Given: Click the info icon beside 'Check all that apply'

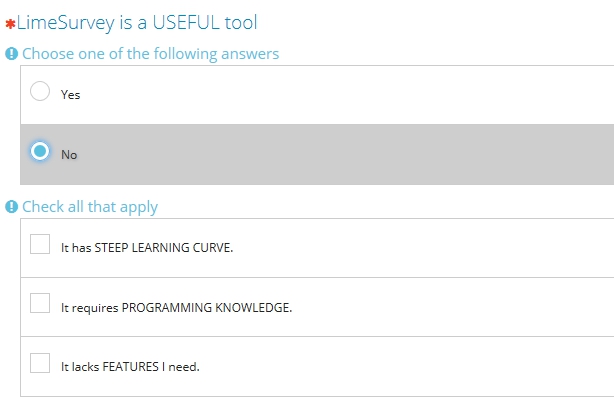Looking at the screenshot, I should [12, 207].
